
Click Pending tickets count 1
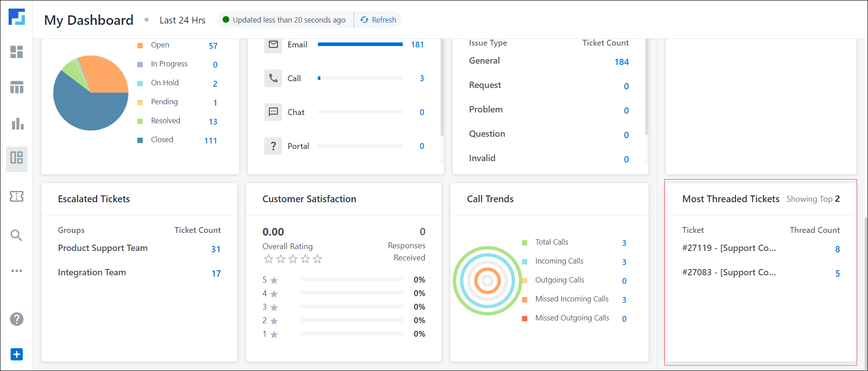tap(215, 102)
